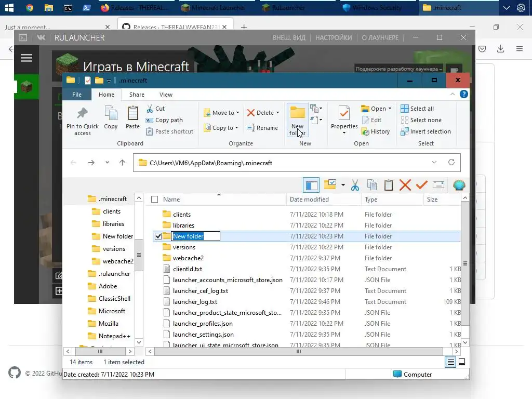
Task: Click vertical scrollbar of file list
Action: (465, 263)
